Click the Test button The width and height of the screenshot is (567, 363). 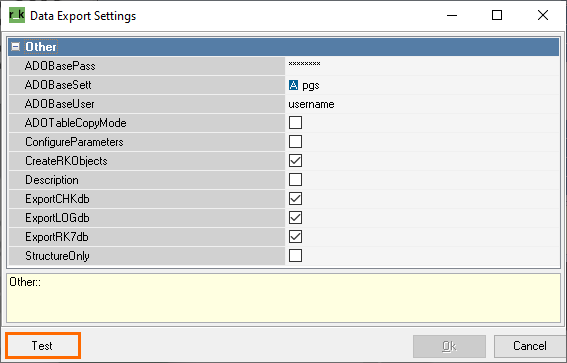click(43, 346)
